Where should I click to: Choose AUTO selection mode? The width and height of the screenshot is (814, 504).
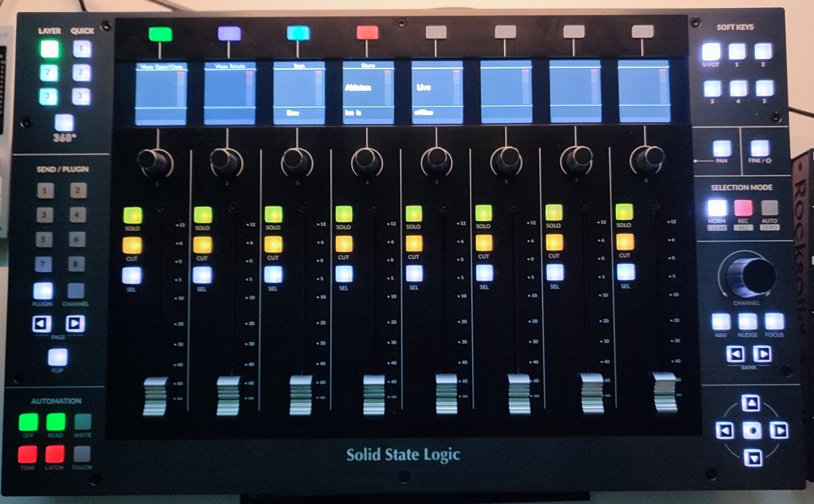pos(769,208)
